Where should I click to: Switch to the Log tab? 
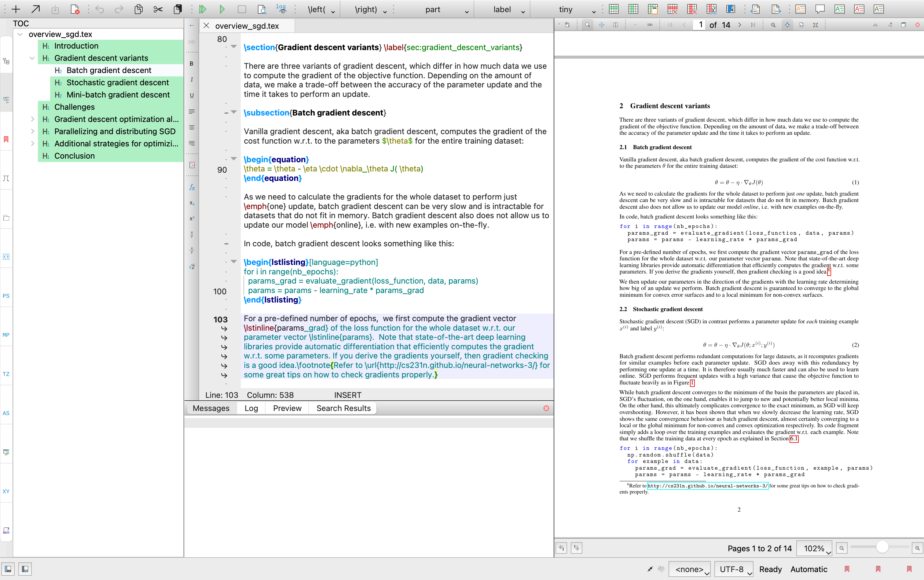[251, 408]
